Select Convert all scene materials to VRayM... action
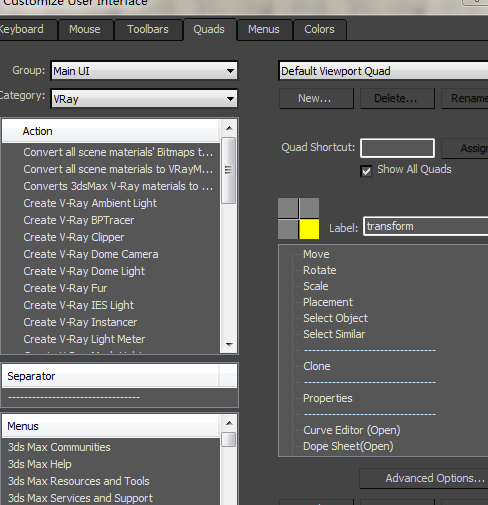Screen dimensions: 488x505 pos(118,169)
